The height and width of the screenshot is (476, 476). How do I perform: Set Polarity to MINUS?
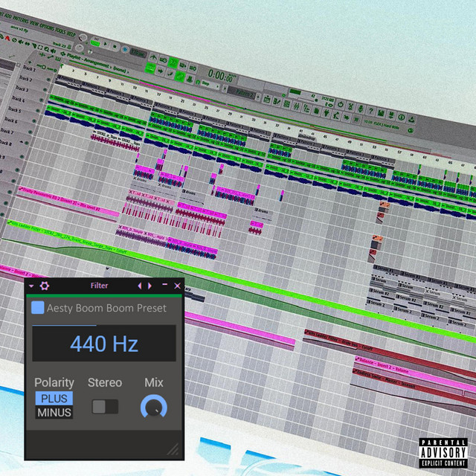click(54, 413)
